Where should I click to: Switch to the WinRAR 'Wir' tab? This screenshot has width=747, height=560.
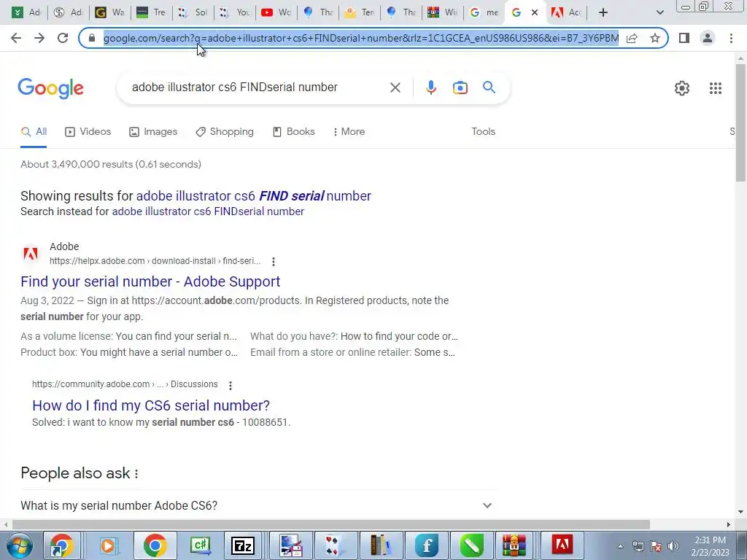click(x=442, y=12)
